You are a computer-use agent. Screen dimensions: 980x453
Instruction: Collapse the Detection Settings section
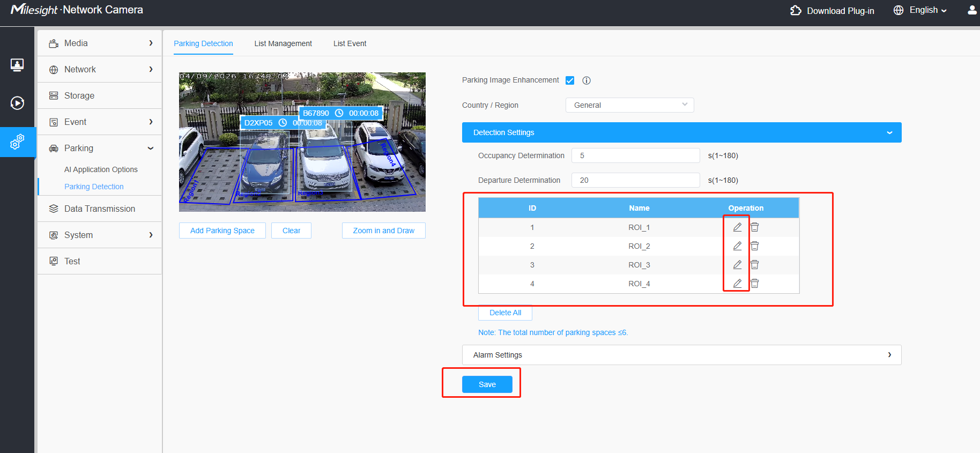682,132
